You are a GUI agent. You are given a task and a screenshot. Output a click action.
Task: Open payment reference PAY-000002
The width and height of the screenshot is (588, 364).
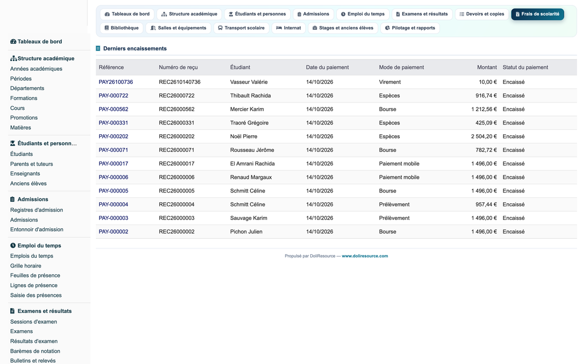pyautogui.click(x=114, y=232)
